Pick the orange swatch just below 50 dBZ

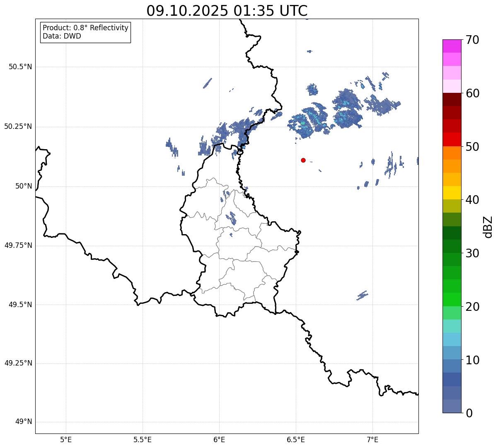(x=452, y=153)
